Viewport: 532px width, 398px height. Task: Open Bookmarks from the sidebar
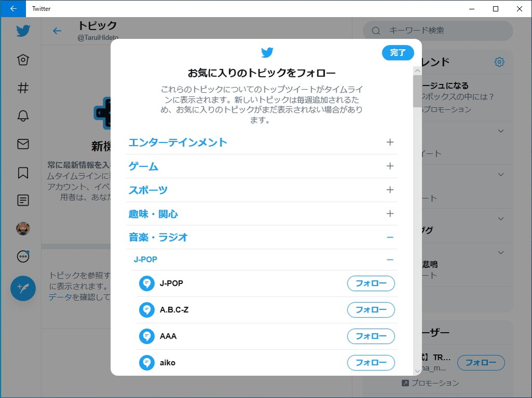tap(23, 172)
